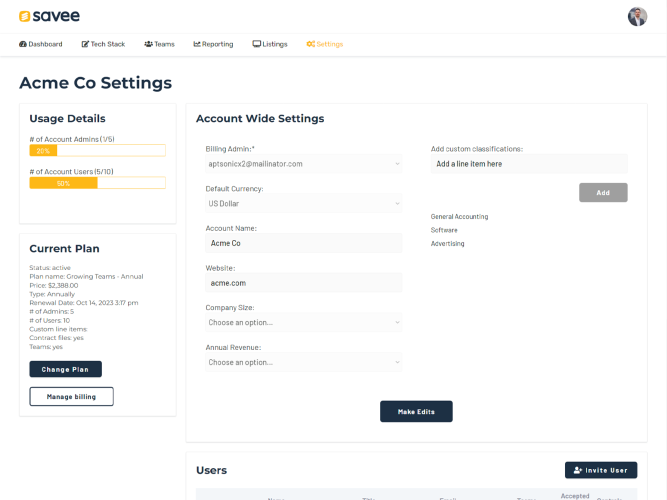
Task: Click the Teams people icon
Action: (148, 44)
